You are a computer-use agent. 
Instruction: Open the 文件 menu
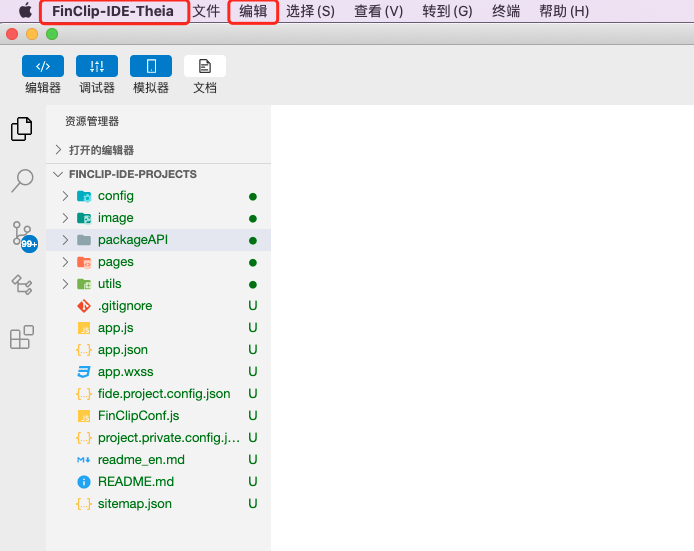pos(206,11)
